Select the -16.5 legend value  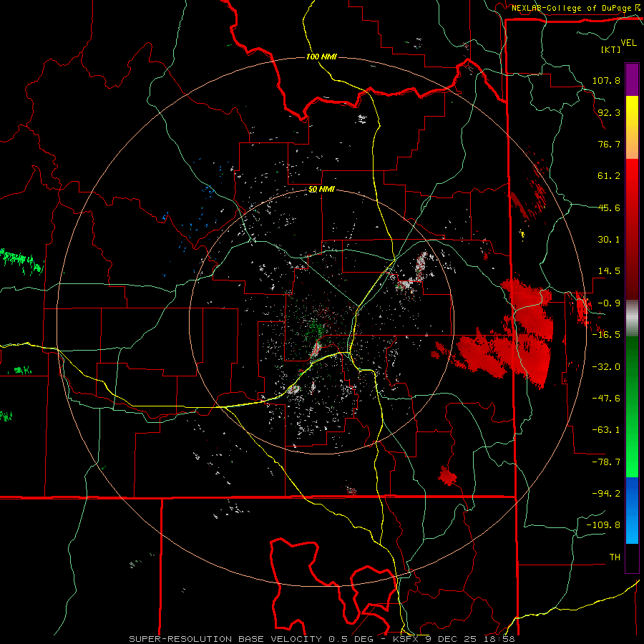pos(606,335)
